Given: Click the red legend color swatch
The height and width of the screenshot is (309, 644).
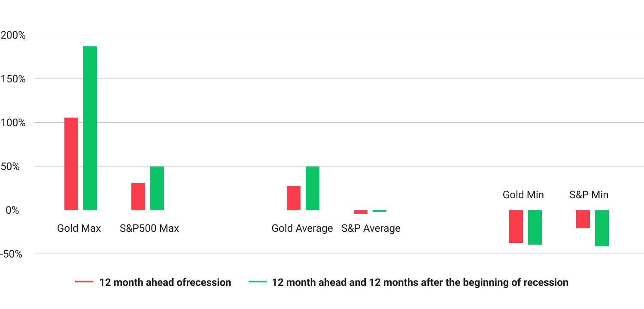Looking at the screenshot, I should pyautogui.click(x=84, y=282).
